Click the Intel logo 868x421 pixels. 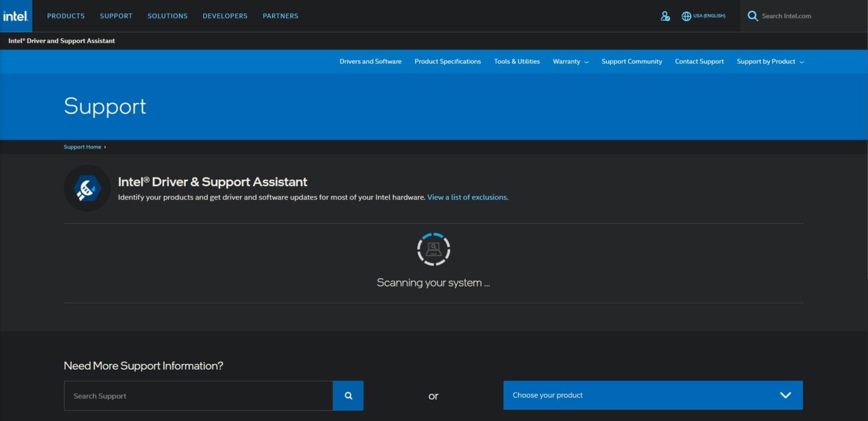pos(15,16)
